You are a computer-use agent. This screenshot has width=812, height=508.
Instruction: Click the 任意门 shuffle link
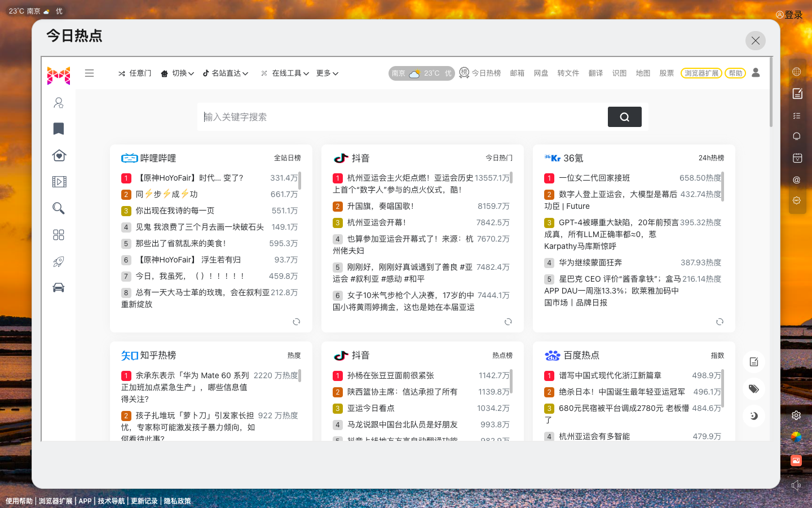[135, 73]
